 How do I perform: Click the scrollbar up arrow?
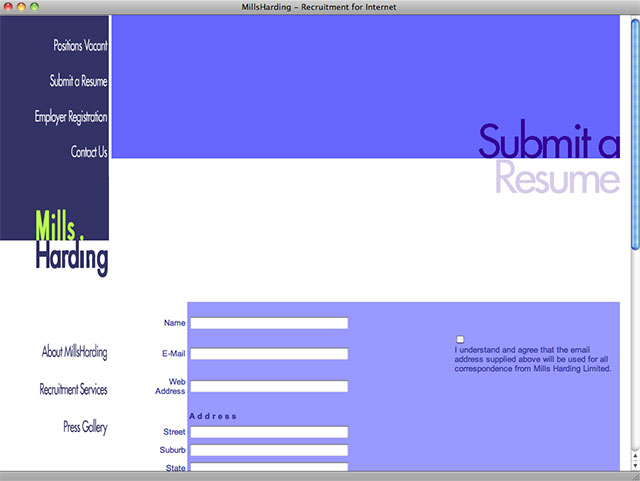635,455
